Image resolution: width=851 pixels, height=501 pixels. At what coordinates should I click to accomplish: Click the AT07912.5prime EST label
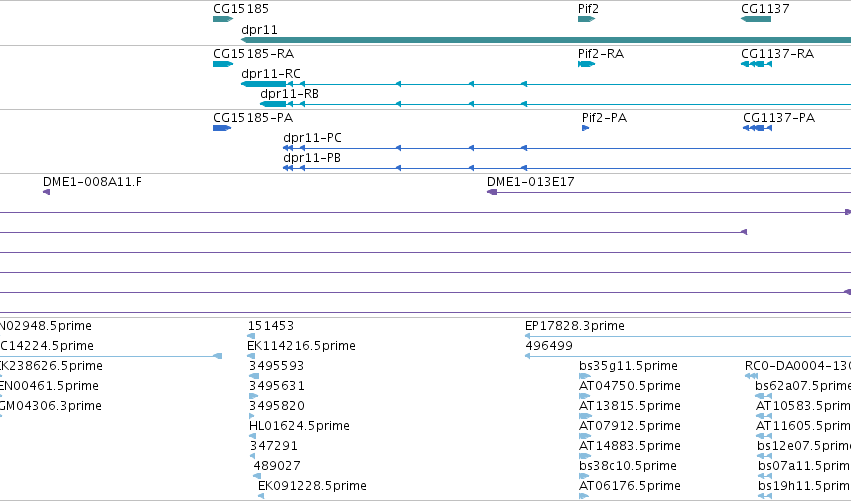630,426
